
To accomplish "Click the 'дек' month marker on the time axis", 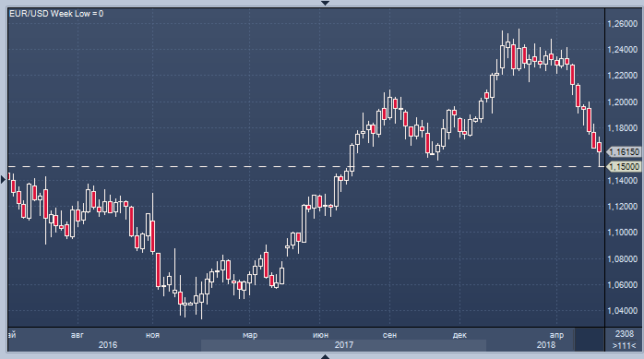I will point(459,335).
